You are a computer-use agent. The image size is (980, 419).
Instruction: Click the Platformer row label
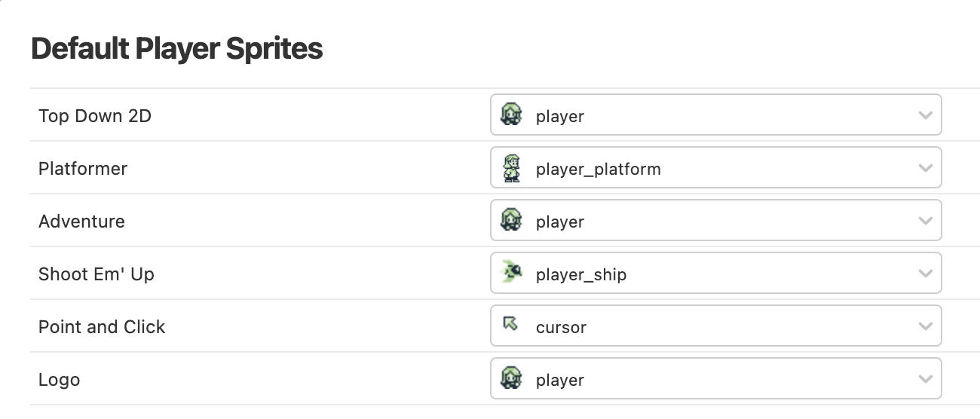[x=83, y=169]
